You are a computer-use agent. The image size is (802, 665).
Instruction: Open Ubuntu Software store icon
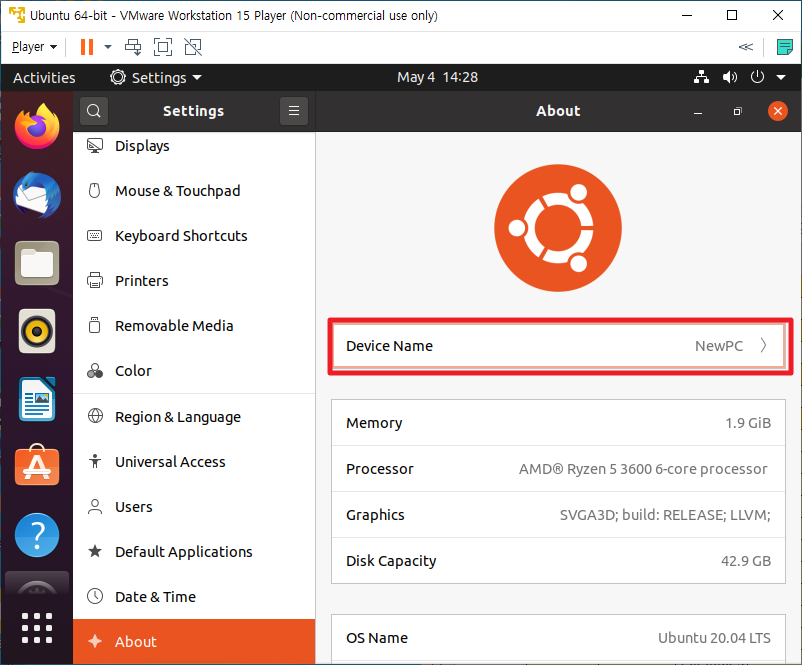[x=37, y=465]
